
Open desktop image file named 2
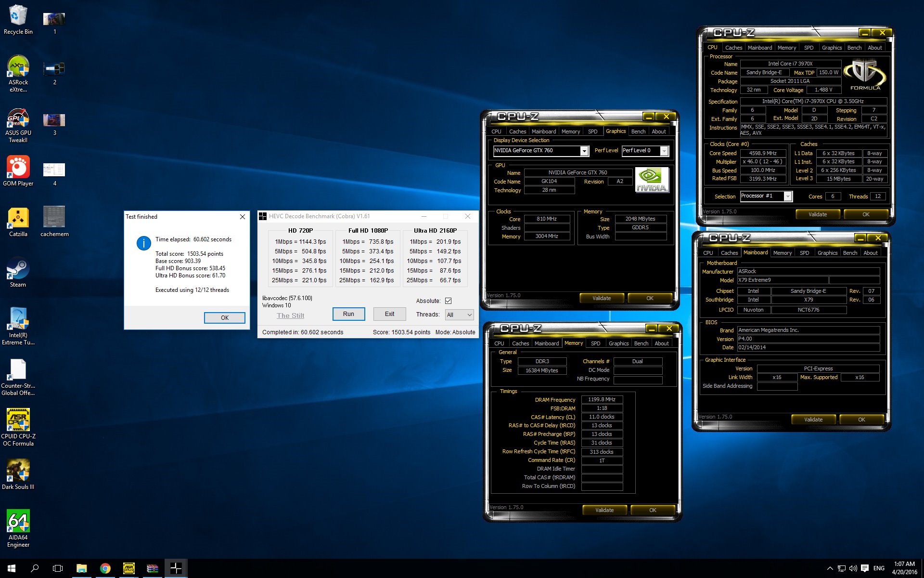tap(54, 74)
